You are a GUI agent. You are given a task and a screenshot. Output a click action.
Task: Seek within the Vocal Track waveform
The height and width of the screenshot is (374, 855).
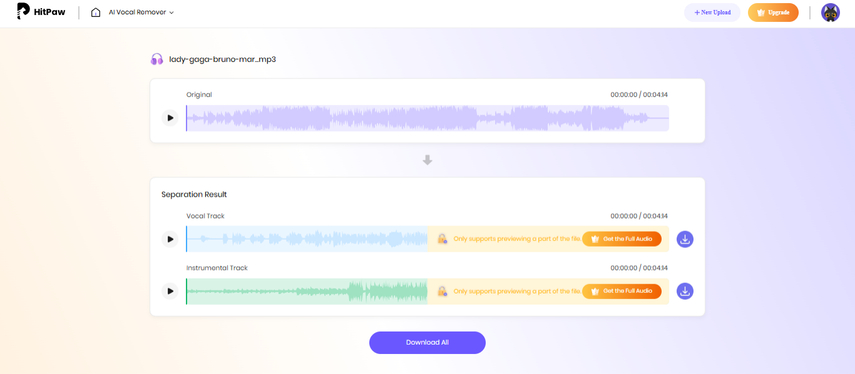tap(307, 239)
